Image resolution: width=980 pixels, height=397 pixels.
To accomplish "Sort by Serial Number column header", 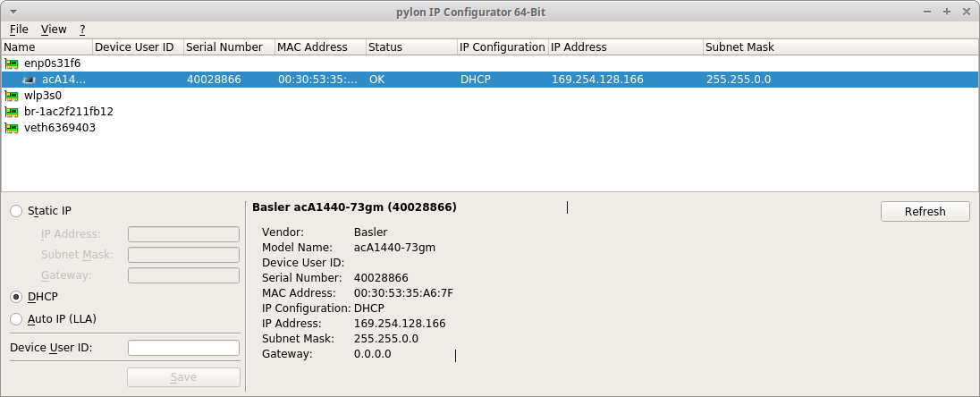I will click(230, 46).
